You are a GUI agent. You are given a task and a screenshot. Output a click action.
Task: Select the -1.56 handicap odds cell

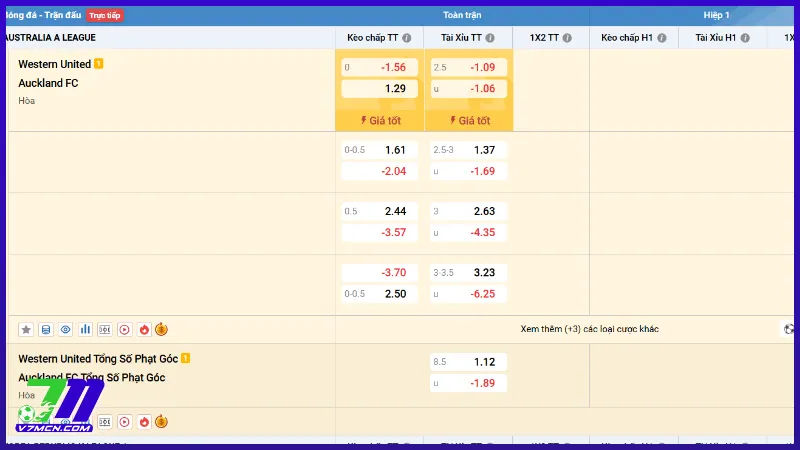(380, 67)
